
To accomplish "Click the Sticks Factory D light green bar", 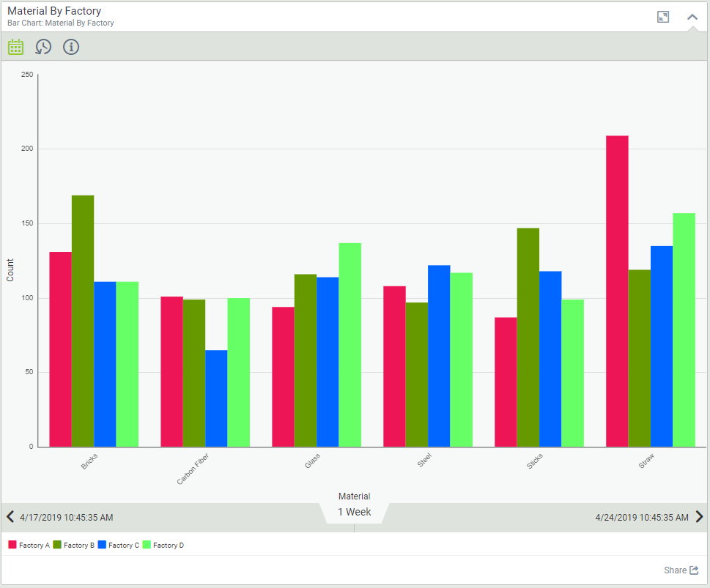I will tap(573, 373).
